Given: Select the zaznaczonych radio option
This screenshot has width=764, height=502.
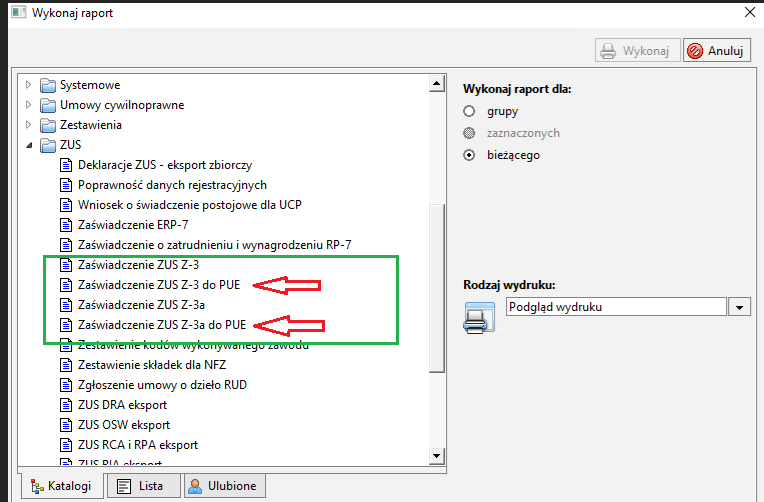Looking at the screenshot, I should click(469, 133).
